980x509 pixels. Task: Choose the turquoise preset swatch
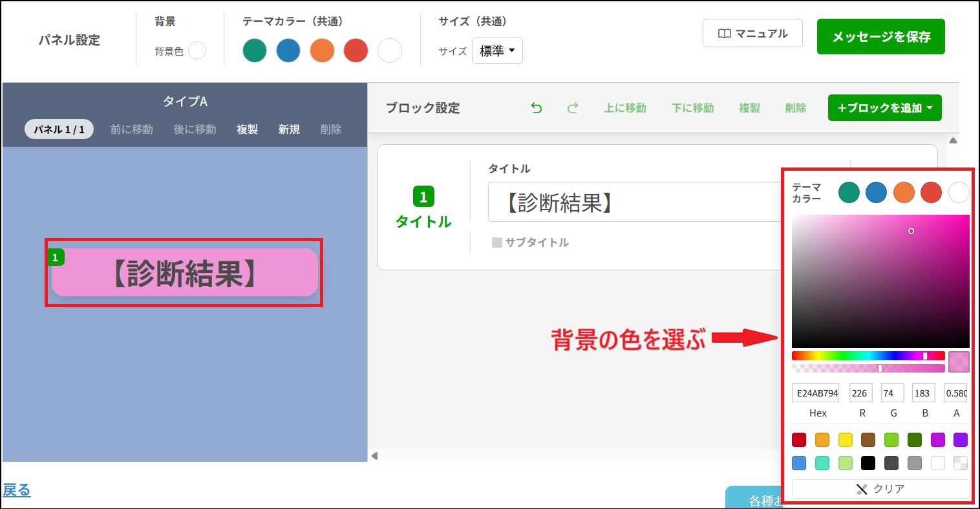coord(822,463)
